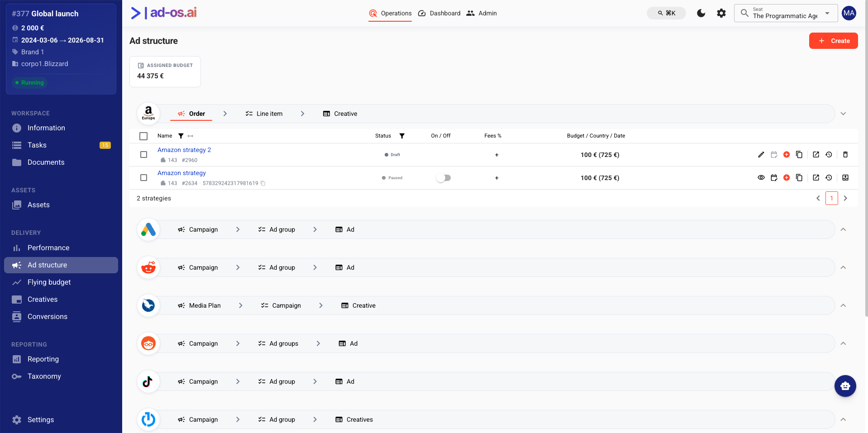Screen dimensions: 868x433
Task: Expand Name column width arrow icon
Action: click(x=191, y=136)
